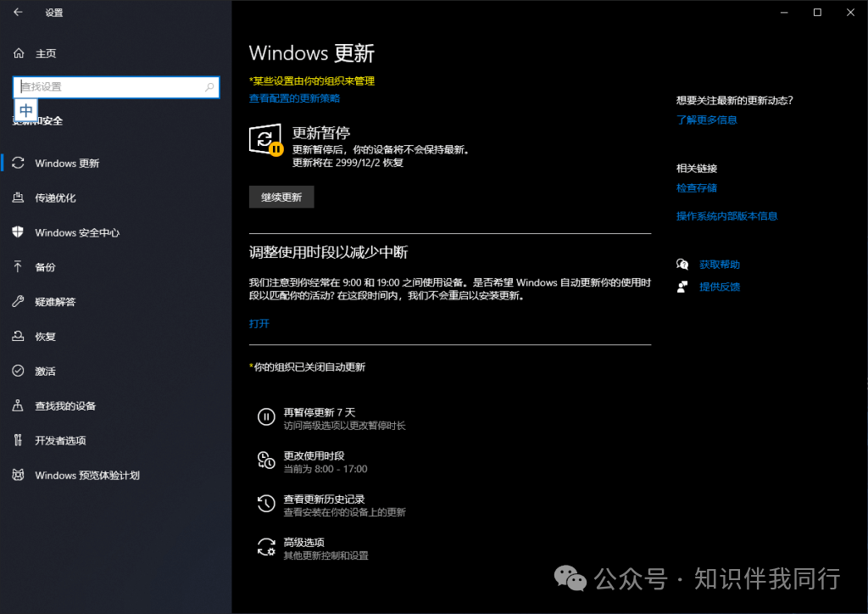Click 打开 link under usage hours
Screen dimensions: 868x614
(259, 323)
